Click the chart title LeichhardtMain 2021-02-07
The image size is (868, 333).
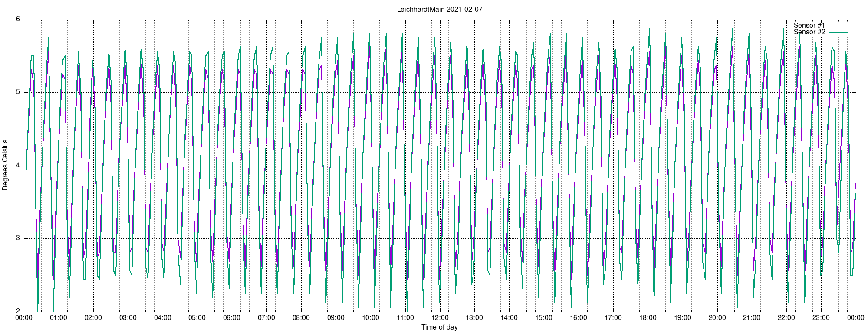coord(440,9)
